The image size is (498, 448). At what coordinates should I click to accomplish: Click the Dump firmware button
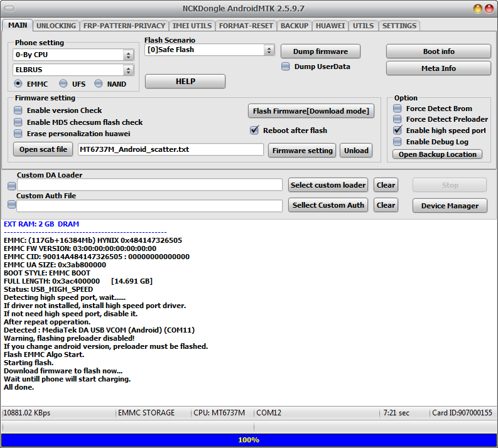pyautogui.click(x=320, y=51)
